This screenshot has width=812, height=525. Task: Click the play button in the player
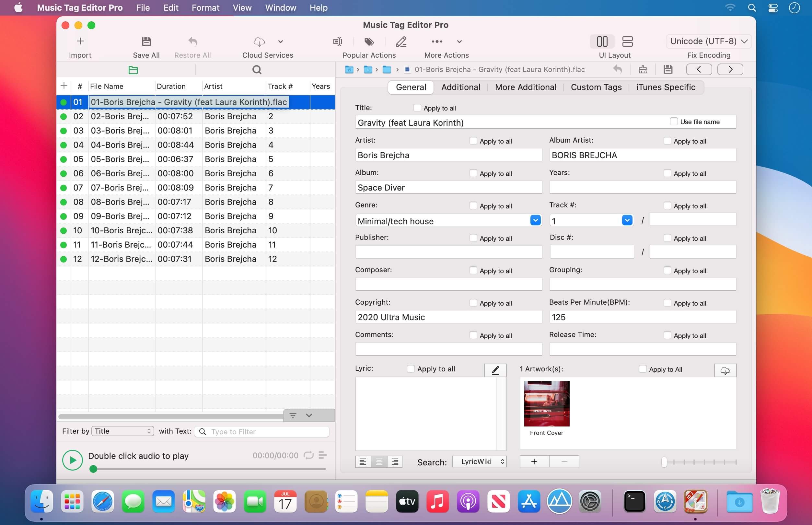click(x=72, y=460)
